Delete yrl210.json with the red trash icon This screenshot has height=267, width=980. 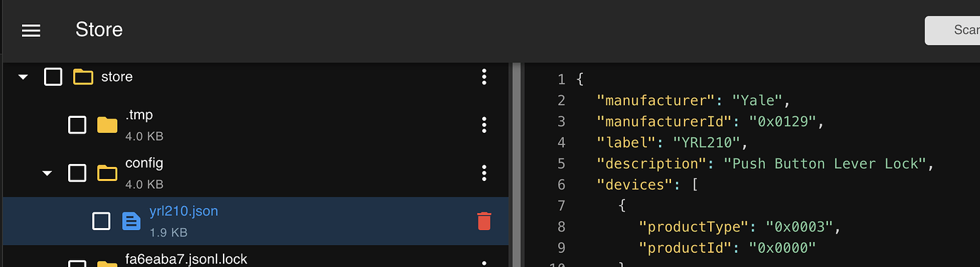click(x=484, y=221)
